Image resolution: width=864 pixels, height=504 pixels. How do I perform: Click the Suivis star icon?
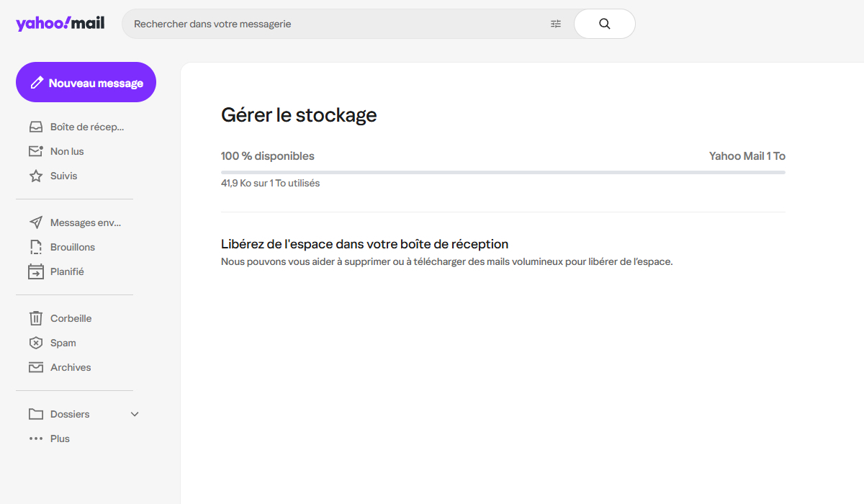[35, 175]
